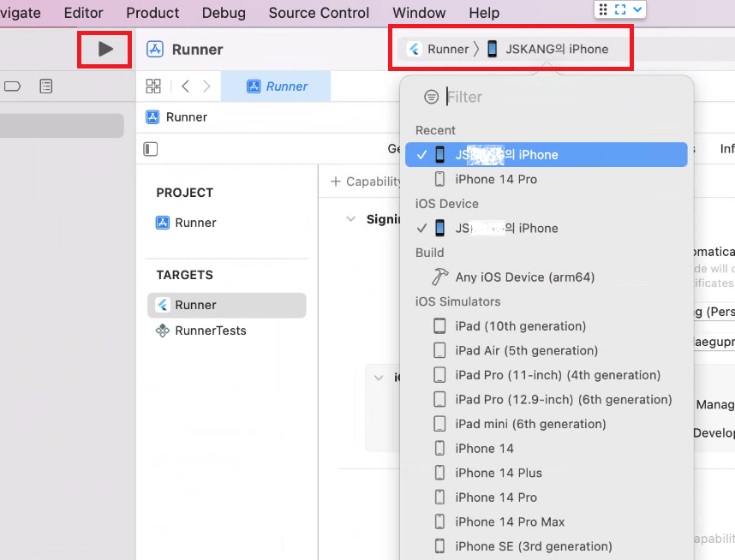This screenshot has height=560, width=735.
Task: Open the Debug menu
Action: click(224, 13)
